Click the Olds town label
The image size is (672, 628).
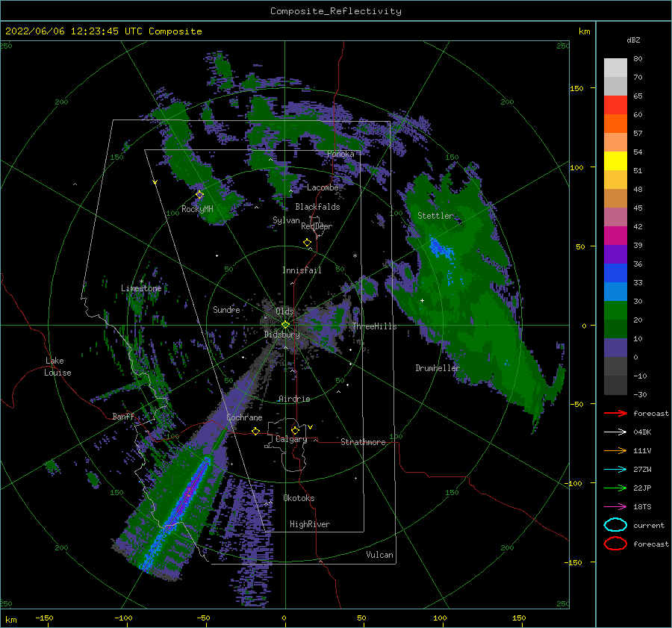284,311
